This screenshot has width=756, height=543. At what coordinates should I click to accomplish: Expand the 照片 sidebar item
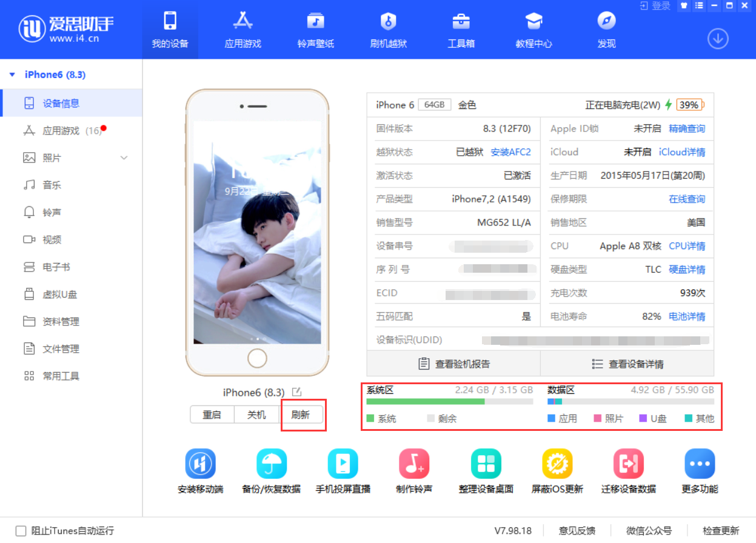click(x=124, y=158)
